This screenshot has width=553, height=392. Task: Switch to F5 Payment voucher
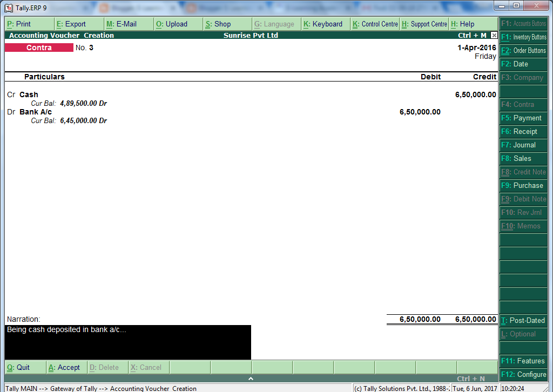523,118
